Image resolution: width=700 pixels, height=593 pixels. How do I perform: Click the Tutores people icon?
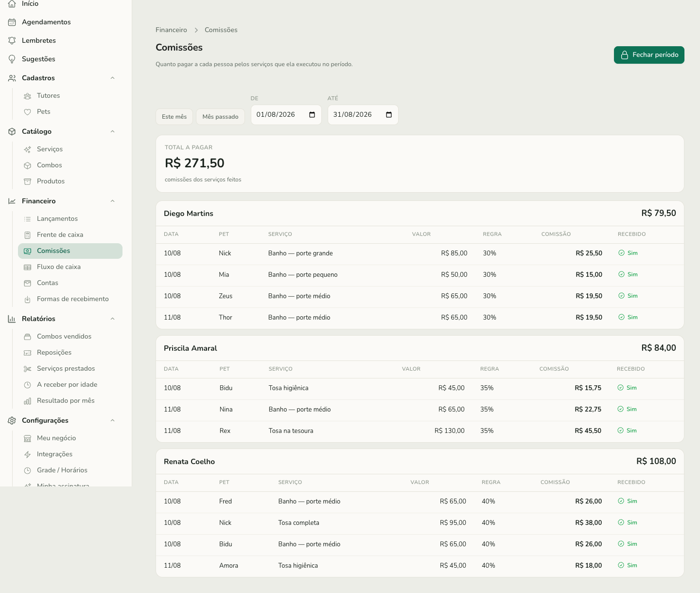(x=28, y=96)
